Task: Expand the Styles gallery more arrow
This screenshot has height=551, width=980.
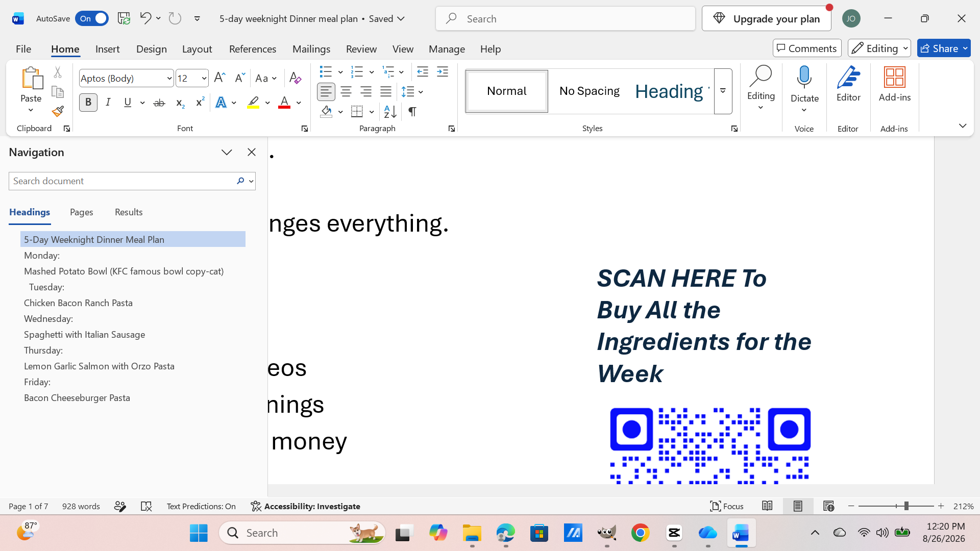Action: (x=723, y=91)
